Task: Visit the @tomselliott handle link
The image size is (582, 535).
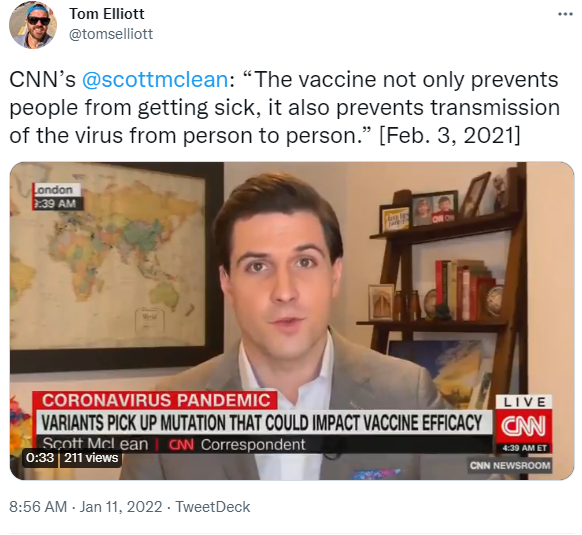Action: pyautogui.click(x=111, y=34)
